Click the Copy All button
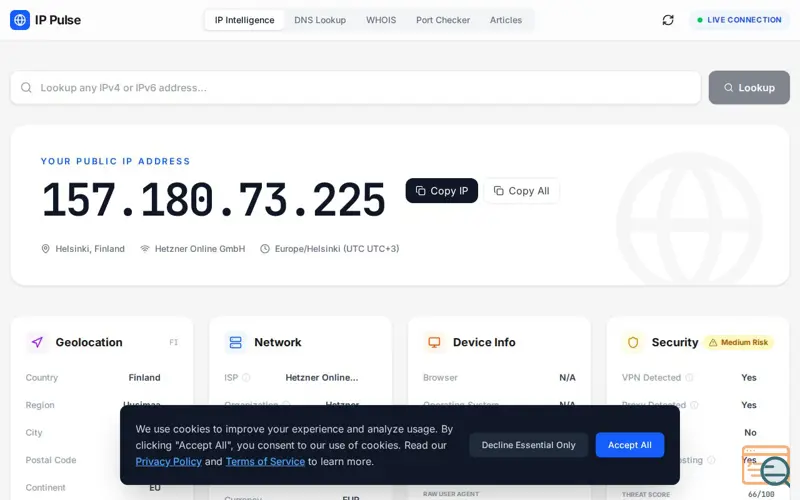This screenshot has height=500, width=800. (521, 191)
